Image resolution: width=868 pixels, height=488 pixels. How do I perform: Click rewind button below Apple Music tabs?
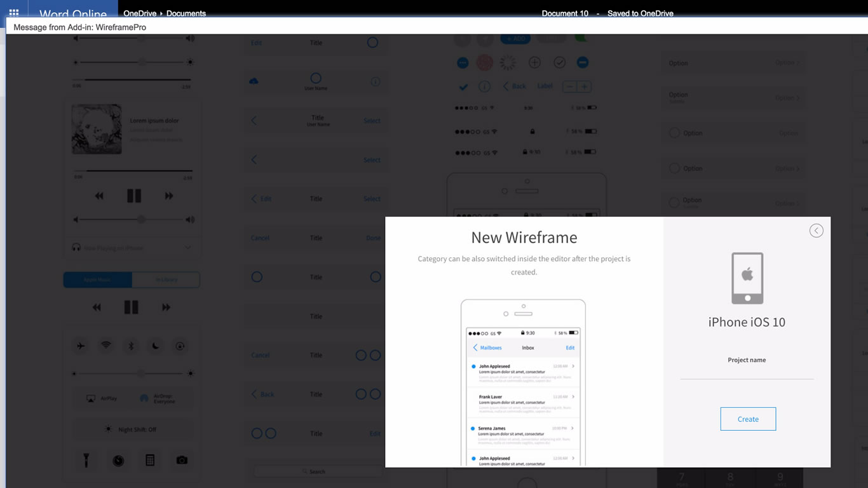click(97, 308)
